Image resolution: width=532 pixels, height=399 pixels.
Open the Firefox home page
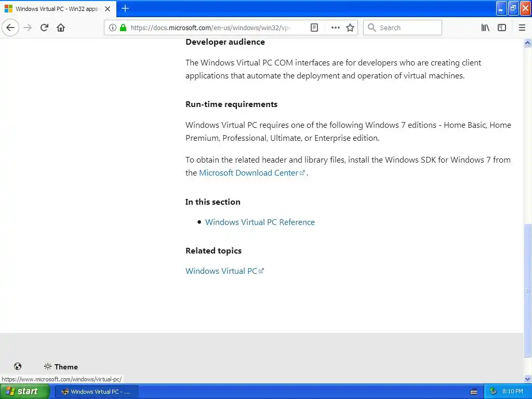coord(61,28)
